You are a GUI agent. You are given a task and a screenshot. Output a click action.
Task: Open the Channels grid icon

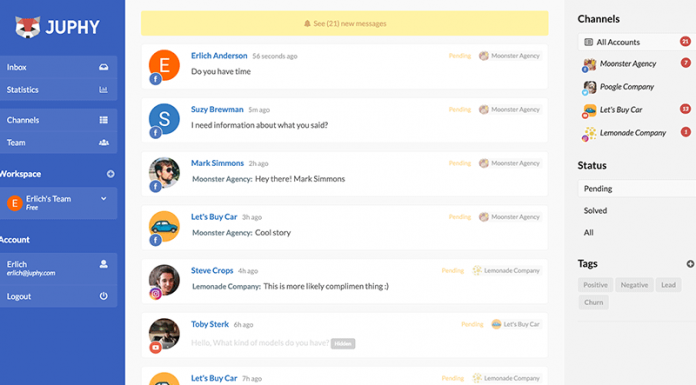pyautogui.click(x=103, y=120)
